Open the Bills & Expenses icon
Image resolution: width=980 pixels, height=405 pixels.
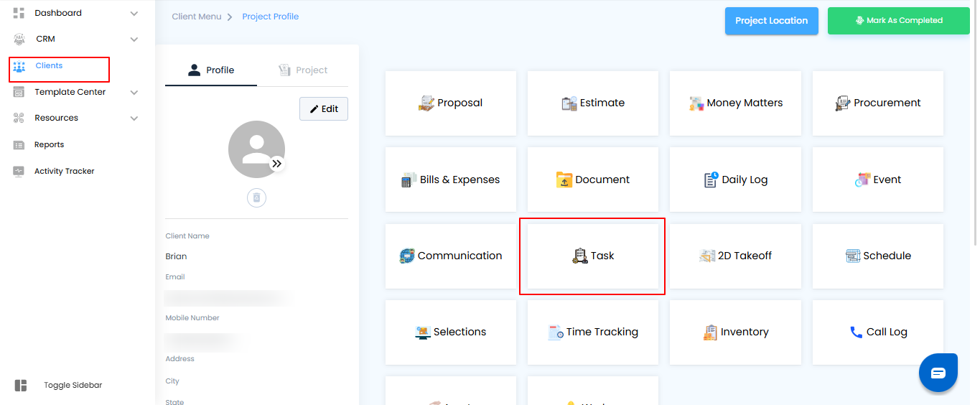409,180
